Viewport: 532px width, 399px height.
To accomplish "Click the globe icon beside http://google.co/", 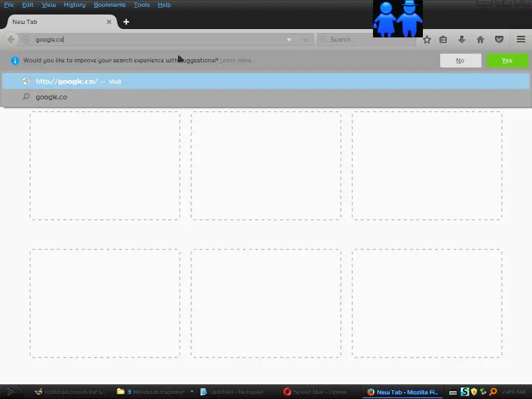I will [x=26, y=81].
